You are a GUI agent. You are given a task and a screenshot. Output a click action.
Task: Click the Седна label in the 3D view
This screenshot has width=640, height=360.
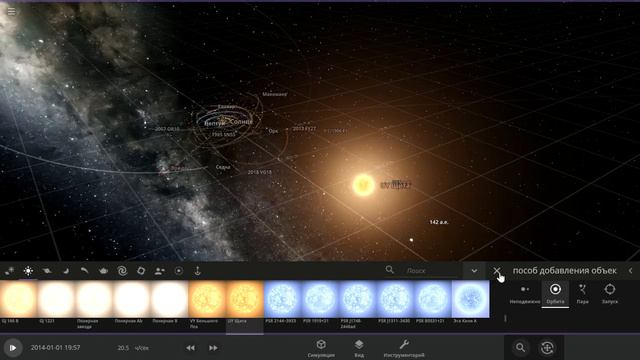[223, 167]
